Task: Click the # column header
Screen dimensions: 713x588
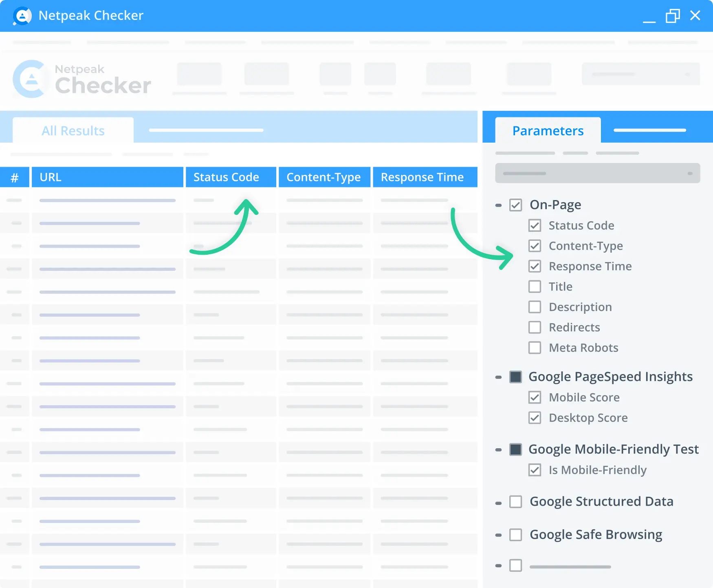Action: (x=15, y=177)
